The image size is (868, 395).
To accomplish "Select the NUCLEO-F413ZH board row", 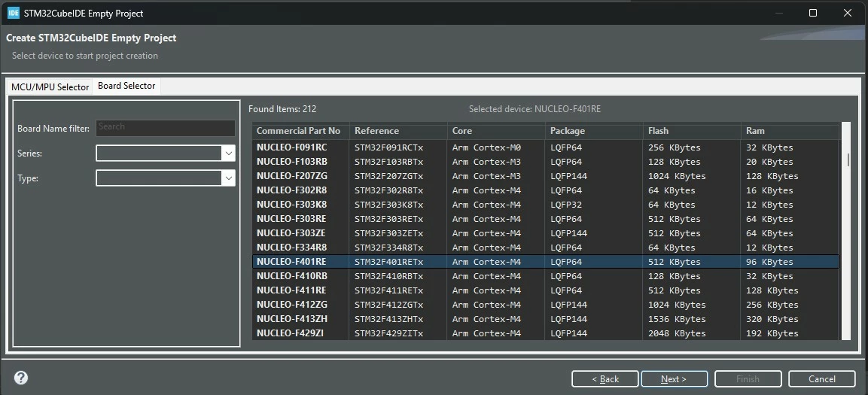I will pos(545,319).
